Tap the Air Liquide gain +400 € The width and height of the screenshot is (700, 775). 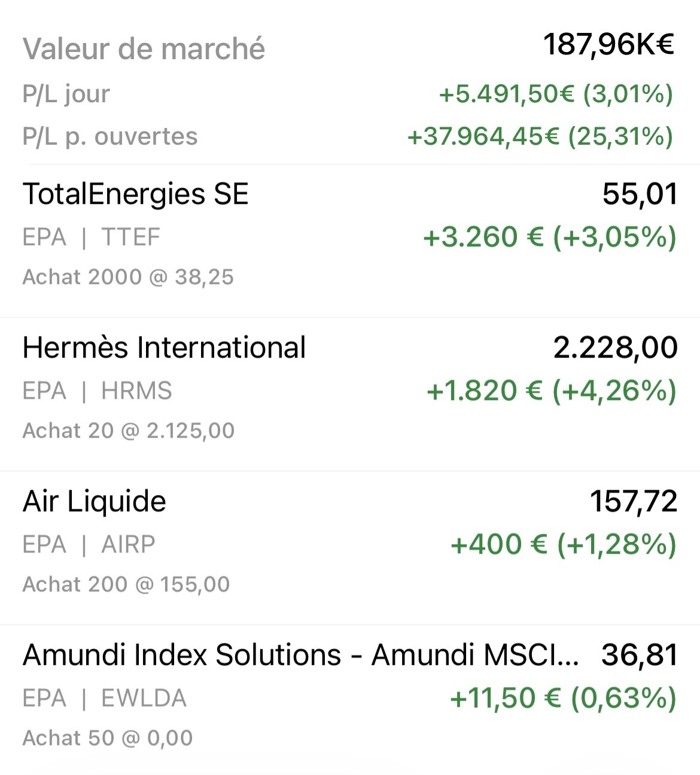point(563,545)
